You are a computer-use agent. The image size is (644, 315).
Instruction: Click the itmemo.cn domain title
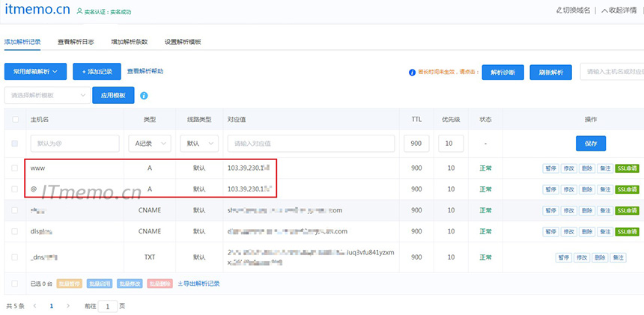(37, 10)
